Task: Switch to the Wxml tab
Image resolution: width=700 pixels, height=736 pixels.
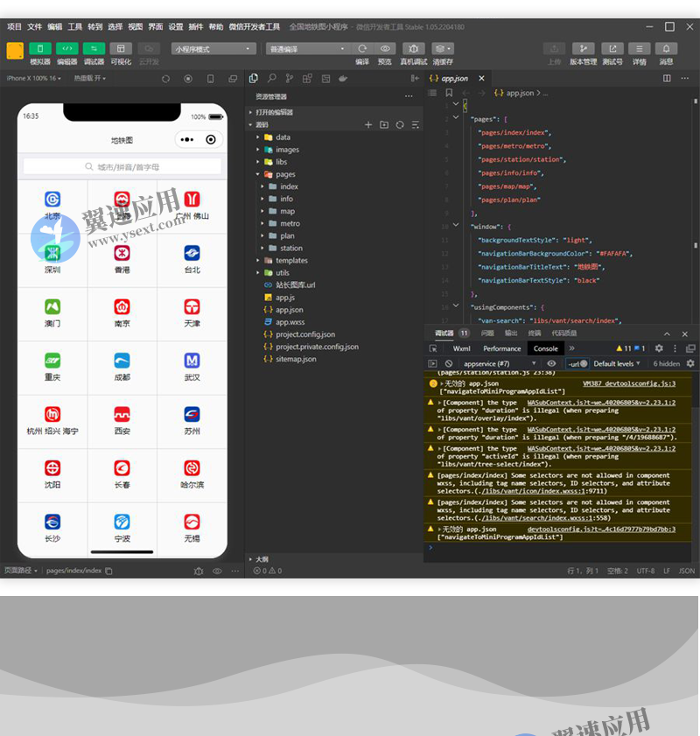Action: [461, 348]
